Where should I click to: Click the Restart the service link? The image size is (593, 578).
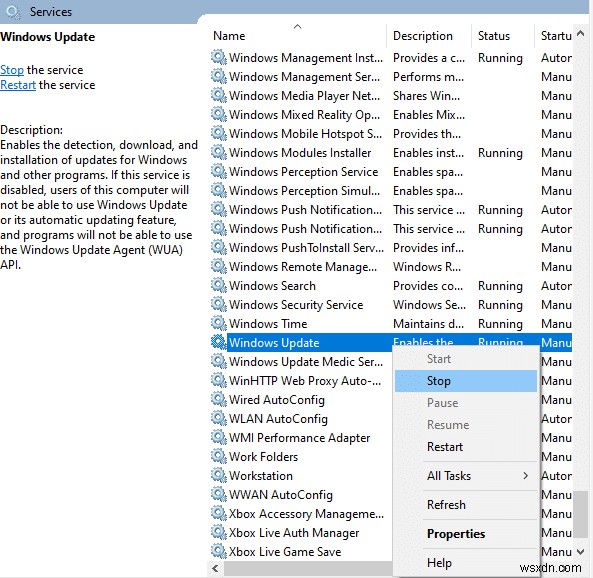click(18, 85)
